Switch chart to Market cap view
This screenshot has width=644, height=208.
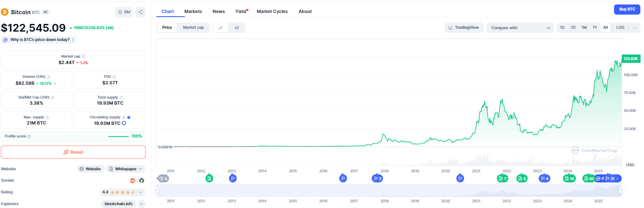click(x=193, y=28)
